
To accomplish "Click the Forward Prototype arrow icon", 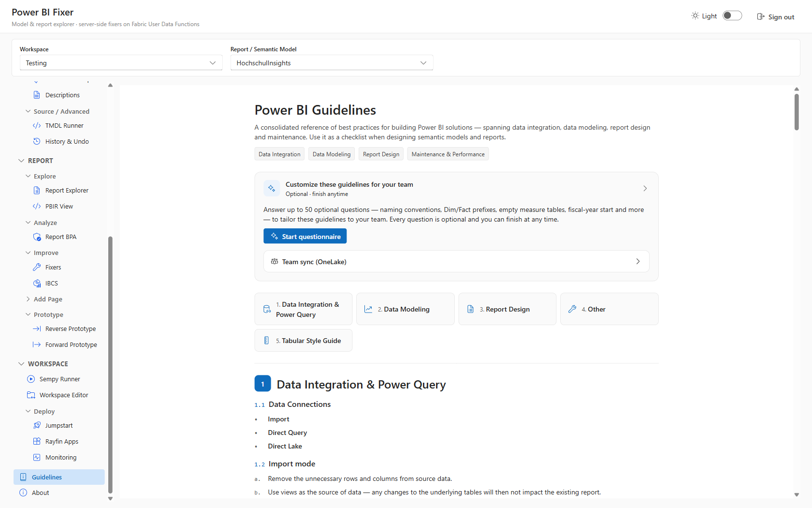I will (37, 344).
